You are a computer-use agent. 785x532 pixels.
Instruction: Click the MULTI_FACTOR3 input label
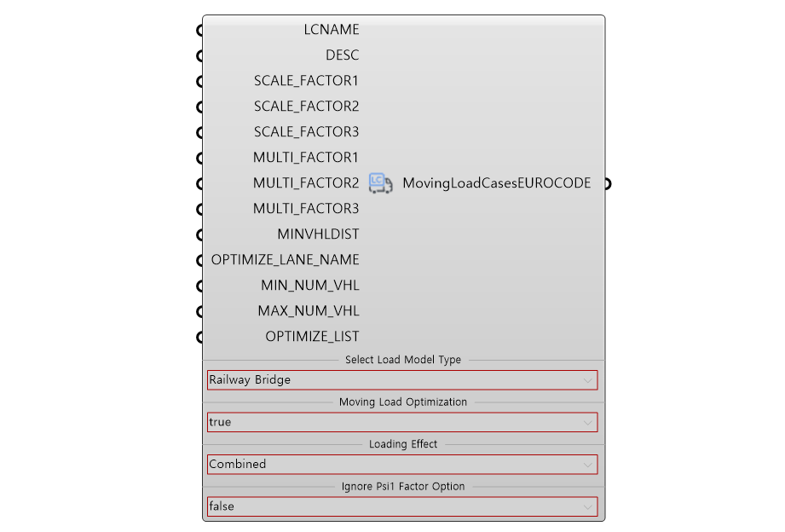point(306,209)
